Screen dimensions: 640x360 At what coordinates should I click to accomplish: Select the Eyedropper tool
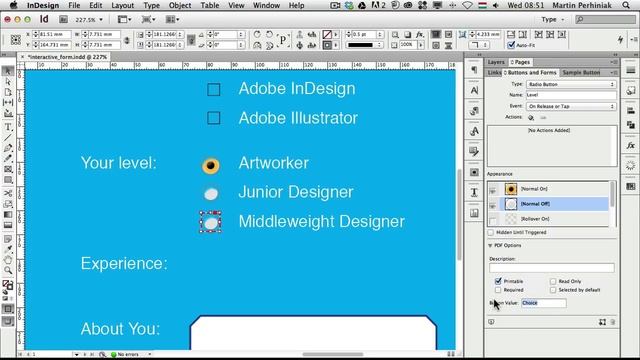(x=8, y=249)
